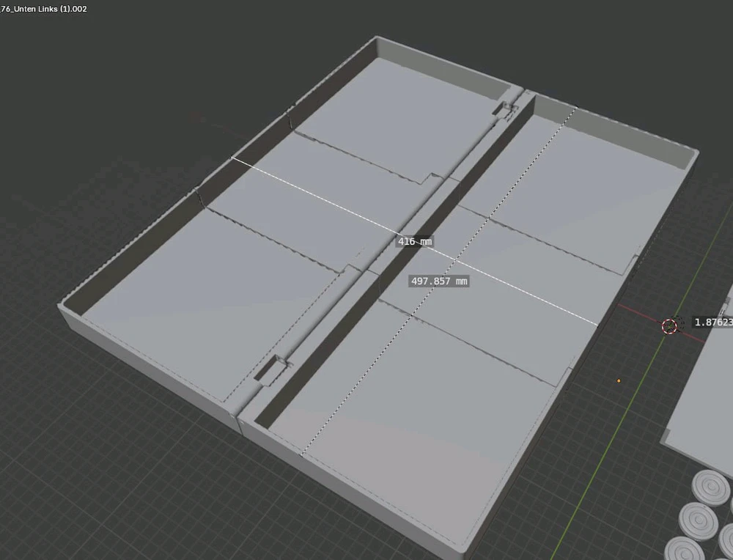Click the orange object origin dot
The width and height of the screenshot is (733, 560).
[x=619, y=380]
